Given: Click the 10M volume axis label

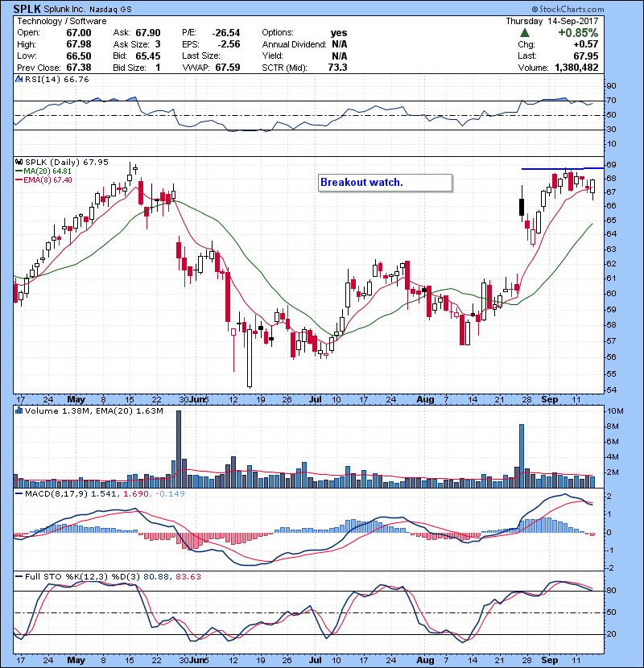Looking at the screenshot, I should point(614,411).
